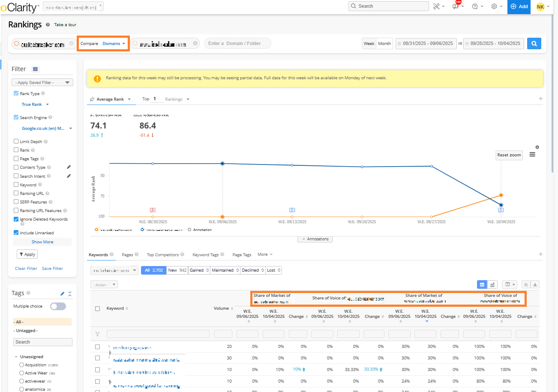Open the chart hamburger menu icon

532,155
